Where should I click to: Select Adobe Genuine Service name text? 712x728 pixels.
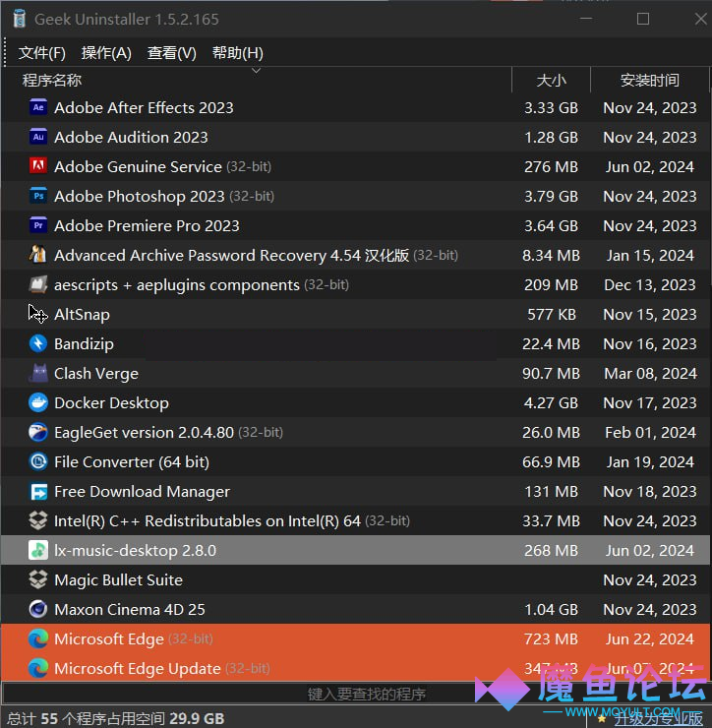139,166
